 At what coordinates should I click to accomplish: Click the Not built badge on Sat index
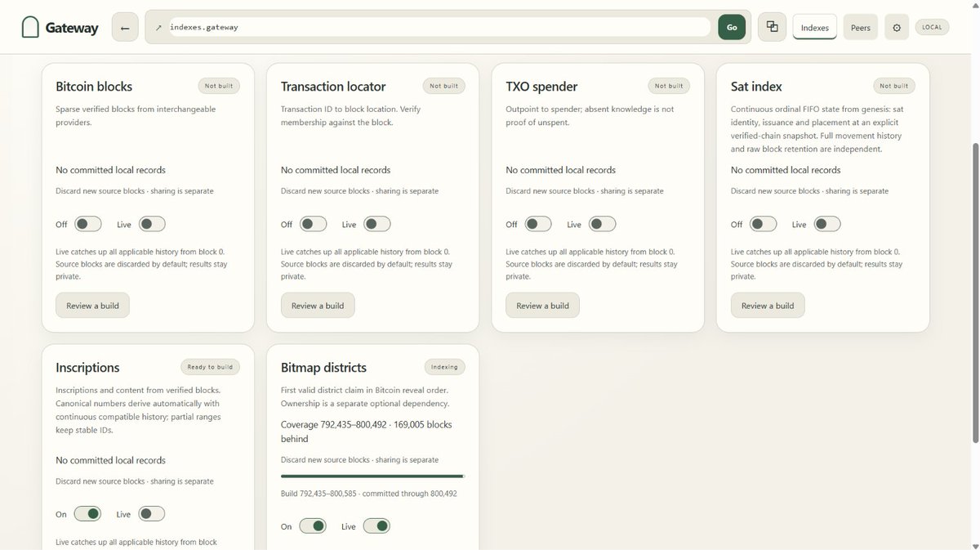click(894, 86)
